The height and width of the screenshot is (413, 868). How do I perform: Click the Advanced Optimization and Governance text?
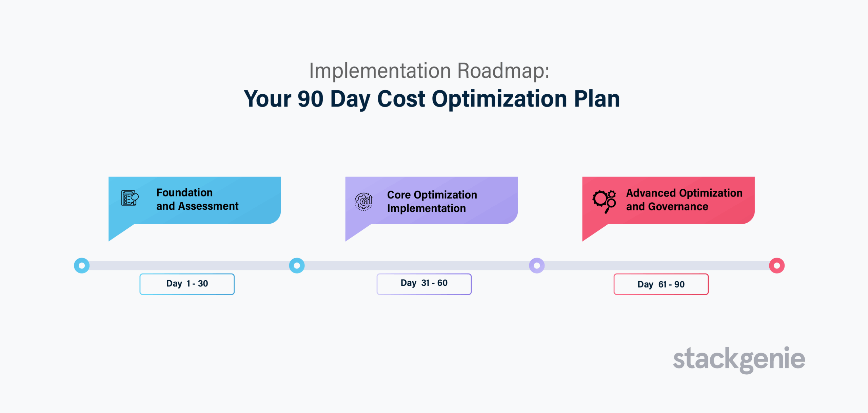(684, 200)
